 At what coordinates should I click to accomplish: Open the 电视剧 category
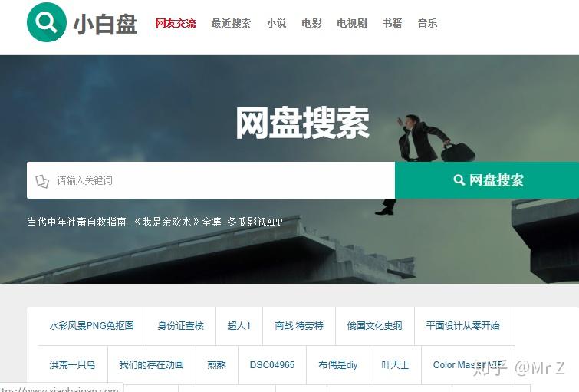point(352,23)
